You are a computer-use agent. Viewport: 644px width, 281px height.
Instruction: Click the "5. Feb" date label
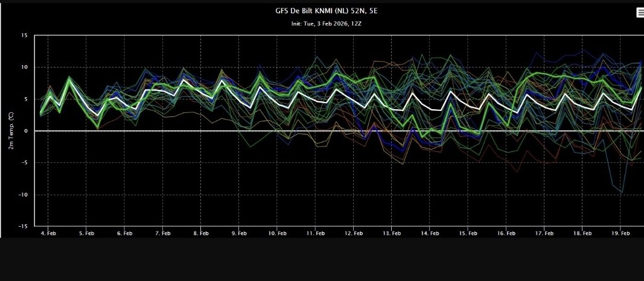(86, 233)
